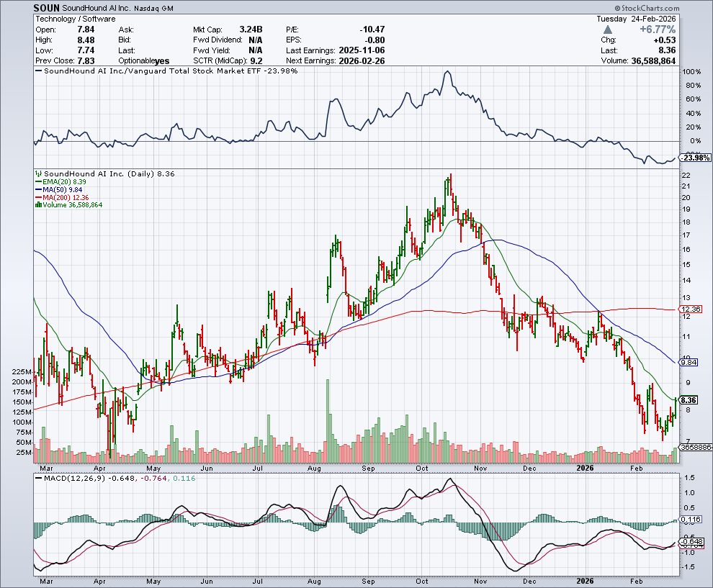Click the Volume 36,588,864 header value
Viewport: 713px width, 588px height.
(x=653, y=60)
